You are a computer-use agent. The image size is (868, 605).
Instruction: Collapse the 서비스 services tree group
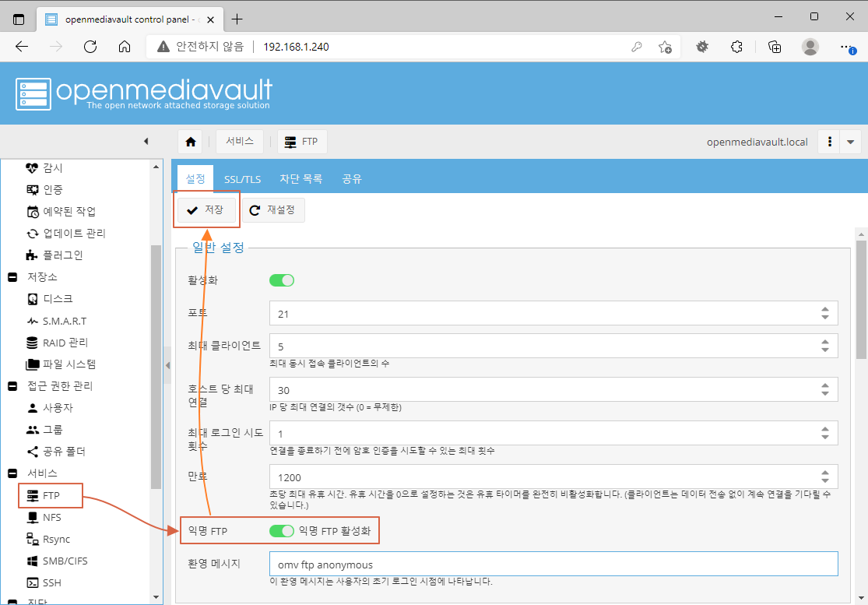coord(12,473)
